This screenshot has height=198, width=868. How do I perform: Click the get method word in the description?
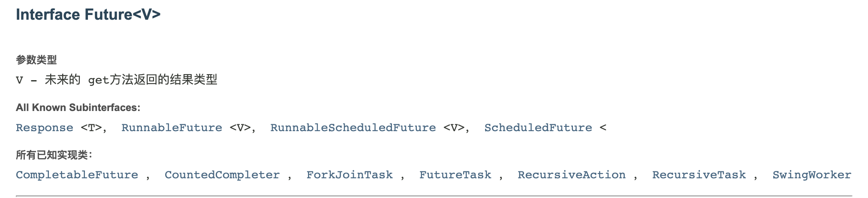(98, 80)
